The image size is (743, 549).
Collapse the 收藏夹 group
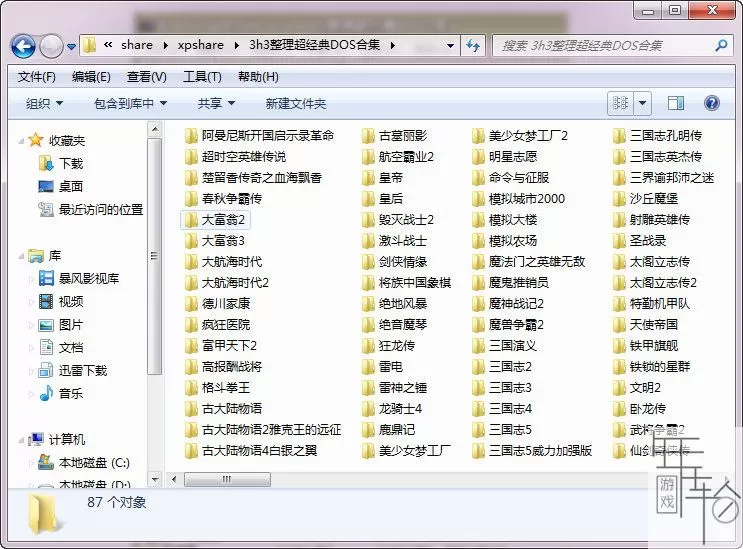coord(21,141)
